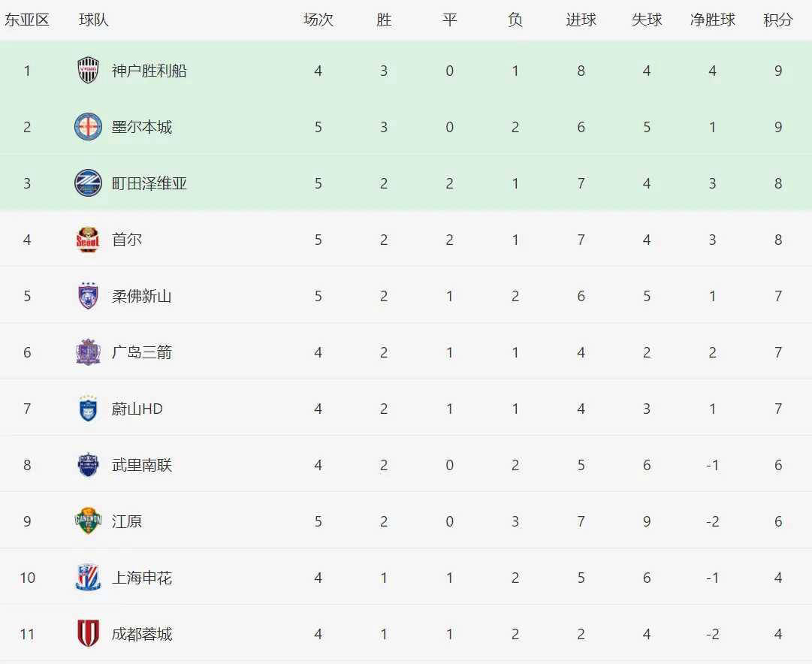Sort by 净胜球 column header
The image size is (812, 664).
(x=712, y=20)
